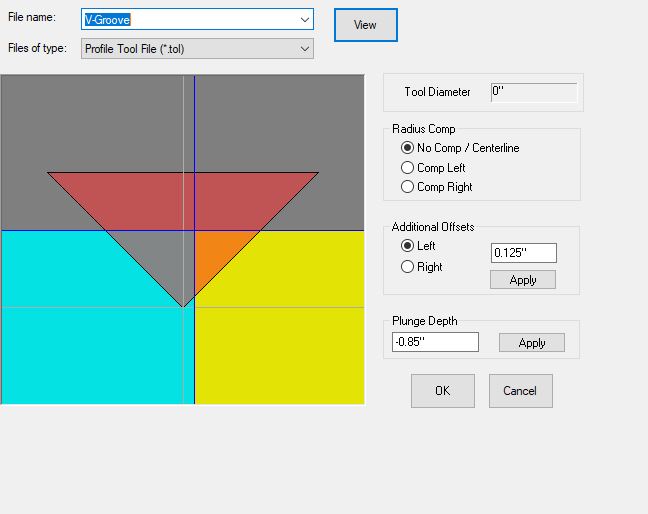
Task: Confirm the dialog with OK
Action: 442,391
